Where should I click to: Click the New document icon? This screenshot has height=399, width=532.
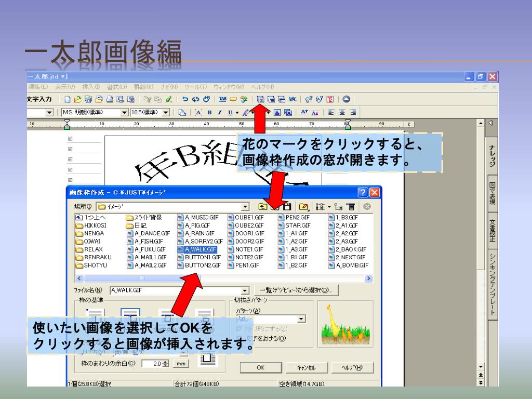[x=67, y=99]
